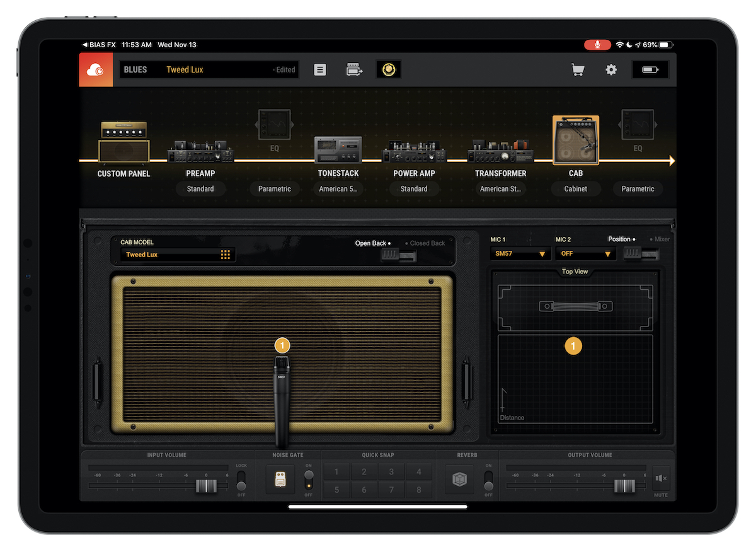Select the Transformer module
Image resolution: width=756 pixels, height=552 pixels.
(501, 151)
